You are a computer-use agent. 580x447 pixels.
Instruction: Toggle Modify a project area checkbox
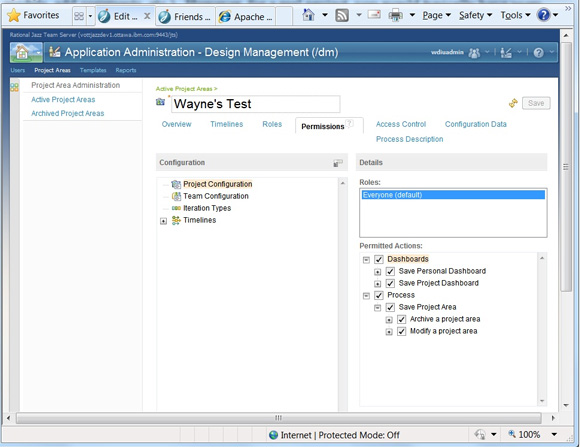point(402,331)
